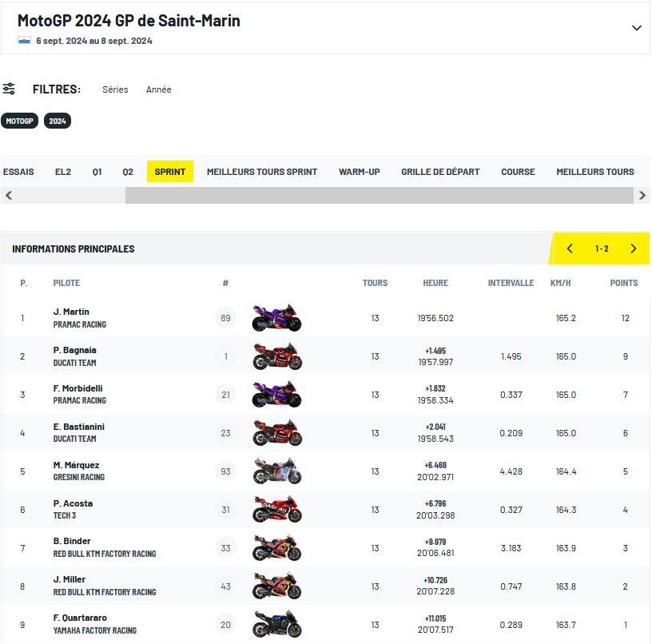Viewport: 652px width, 644px height.
Task: Click the horizontal tab scrollbar thumb
Action: (x=380, y=195)
